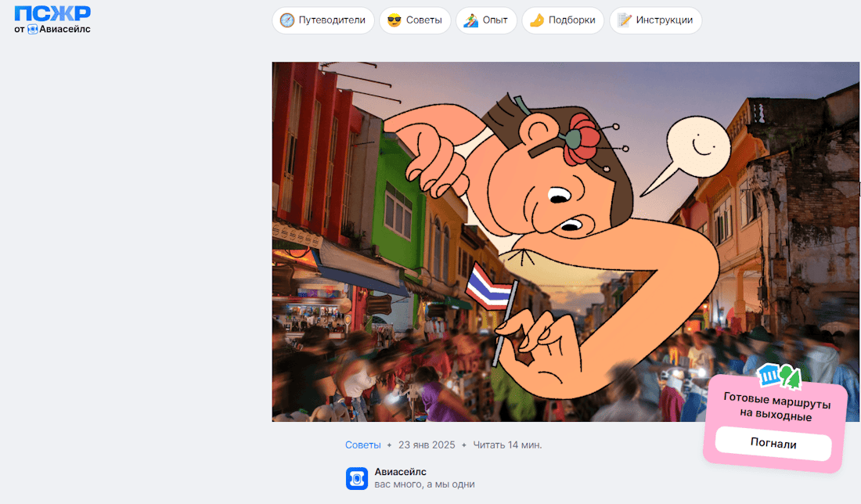The height and width of the screenshot is (504, 861).
Task: Open the Опыт section
Action: [486, 20]
